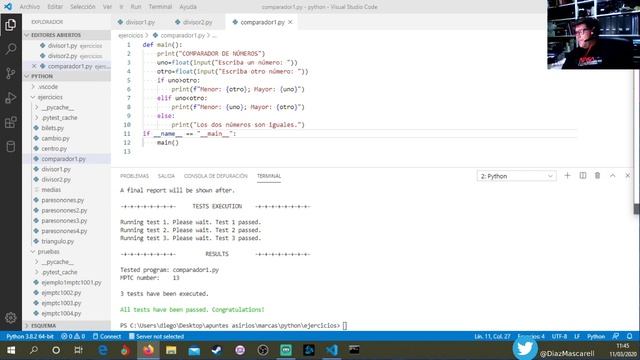640x360 pixels.
Task: Open the Archivo menu
Action: click(x=30, y=7)
